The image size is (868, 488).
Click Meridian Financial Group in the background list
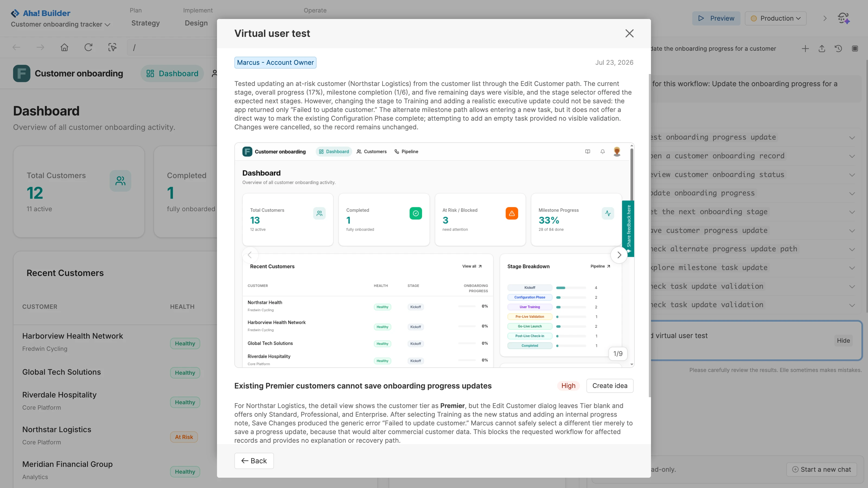(x=67, y=464)
